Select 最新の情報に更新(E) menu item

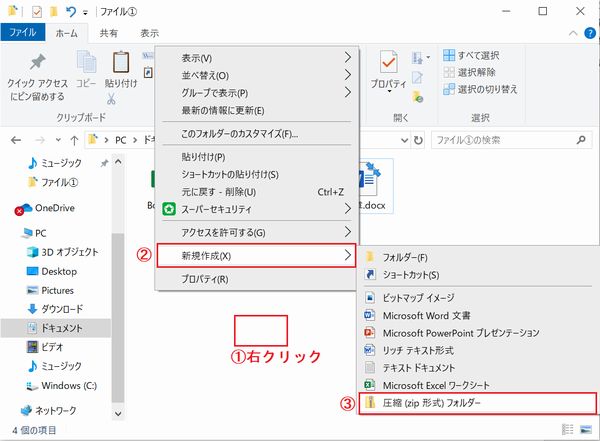click(x=256, y=111)
